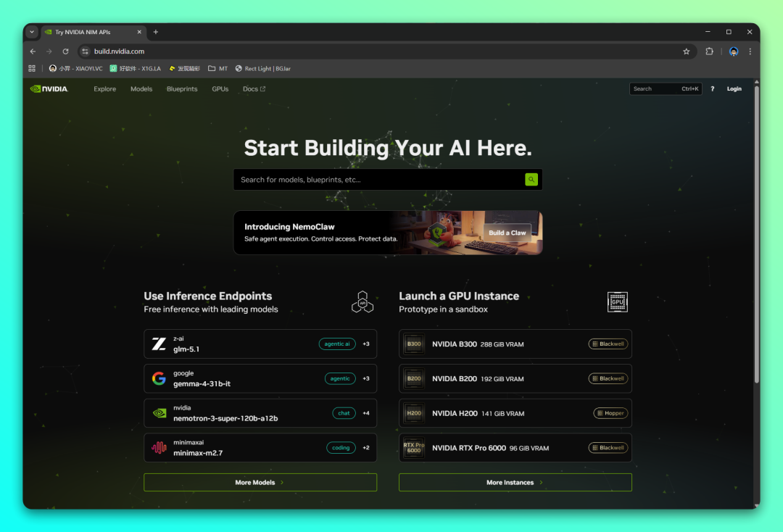Click the help question mark icon
Screen dimensions: 783x532
click(712, 89)
